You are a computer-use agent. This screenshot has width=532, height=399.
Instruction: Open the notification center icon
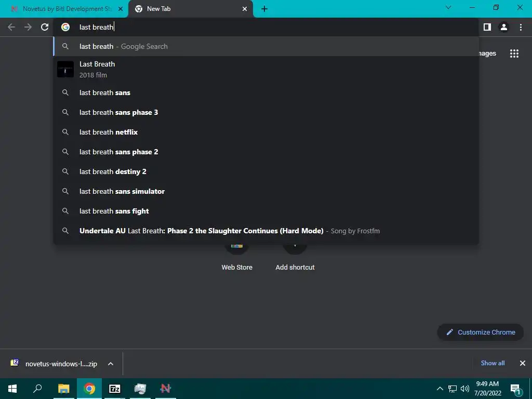[x=516, y=389]
